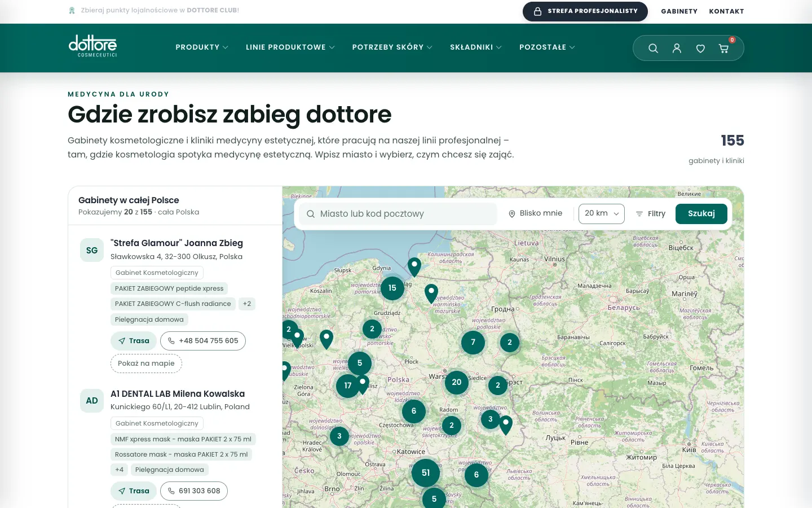The height and width of the screenshot is (508, 812).
Task: Open the shopping cart icon
Action: coord(724,49)
